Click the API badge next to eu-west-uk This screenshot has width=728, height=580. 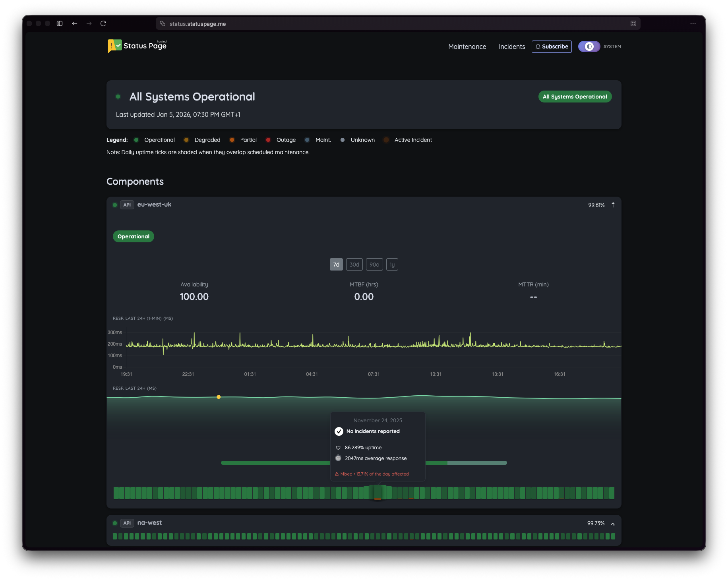tap(127, 205)
